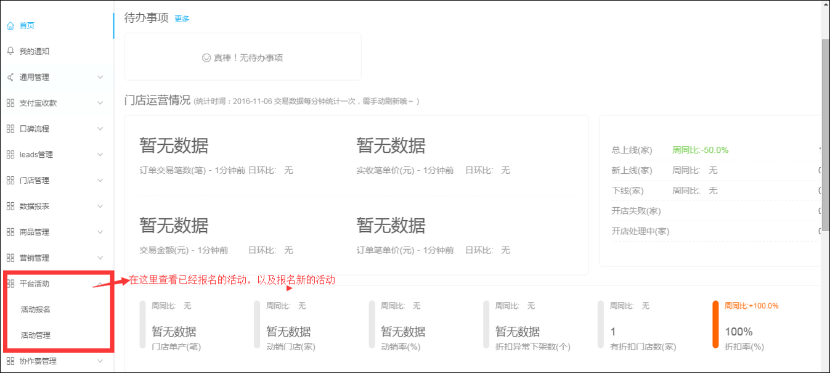Click the 有折扣门店数(家) metric label

[x=643, y=348]
